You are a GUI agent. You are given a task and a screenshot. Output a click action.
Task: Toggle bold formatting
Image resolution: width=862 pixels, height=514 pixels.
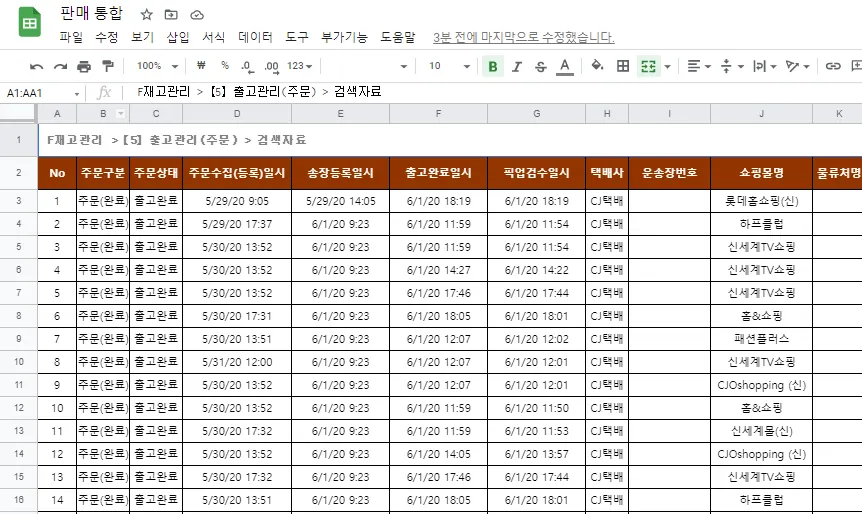[x=493, y=67]
